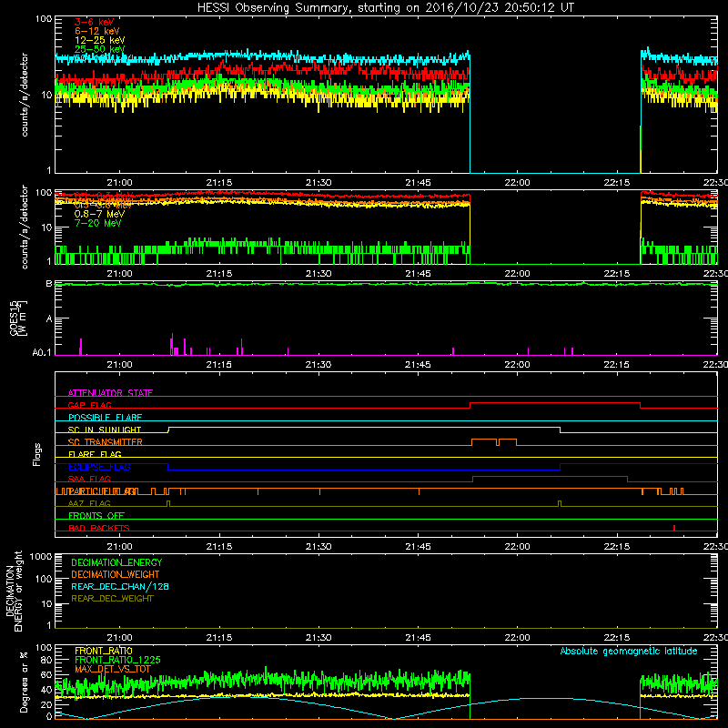Click the ATTENUATOR_STATE flag label

tap(110, 393)
